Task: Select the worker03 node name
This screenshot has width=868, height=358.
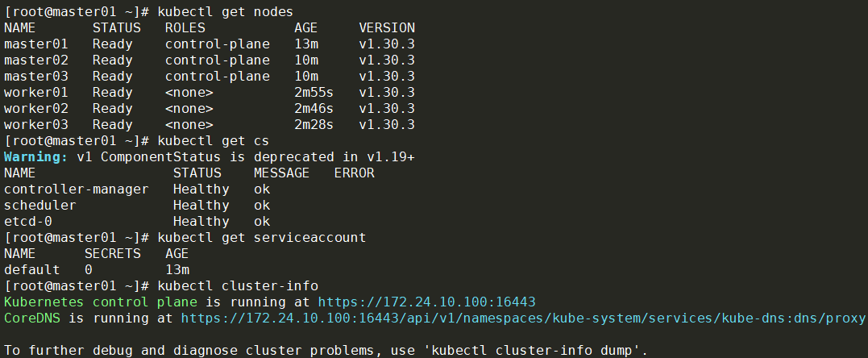Action: pyautogui.click(x=36, y=125)
